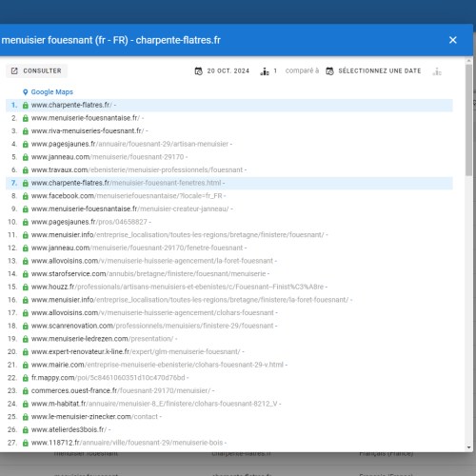Click the CONSULTER button
This screenshot has width=476, height=476.
[36, 70]
